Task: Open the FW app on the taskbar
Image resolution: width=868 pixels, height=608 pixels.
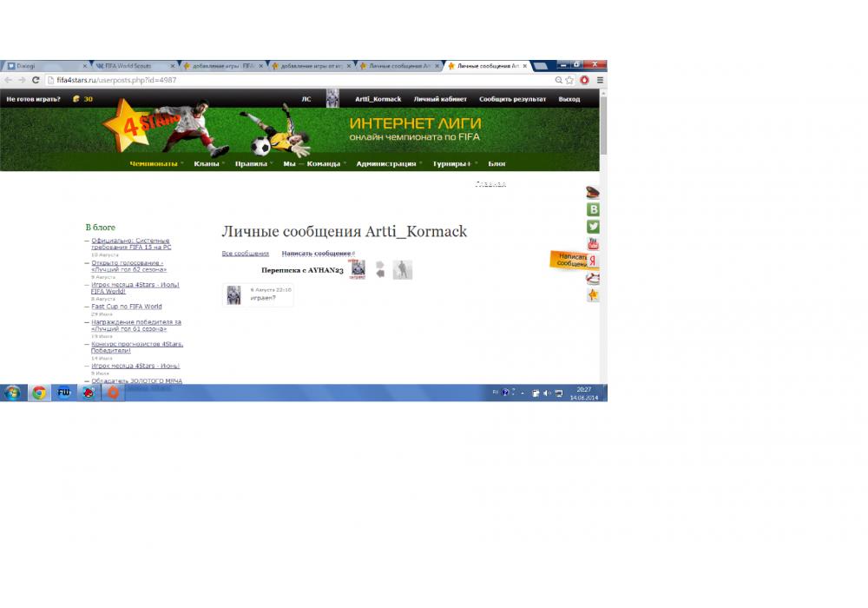Action: point(63,393)
